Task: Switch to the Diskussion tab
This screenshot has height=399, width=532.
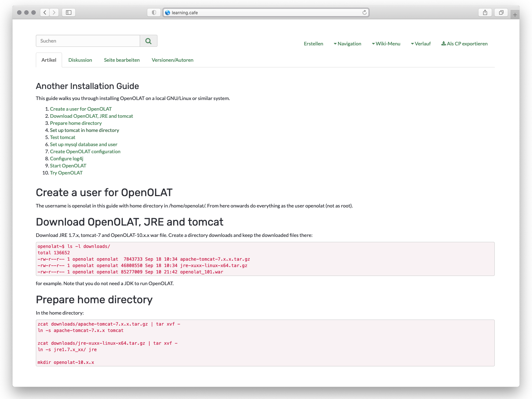Action: [x=80, y=60]
